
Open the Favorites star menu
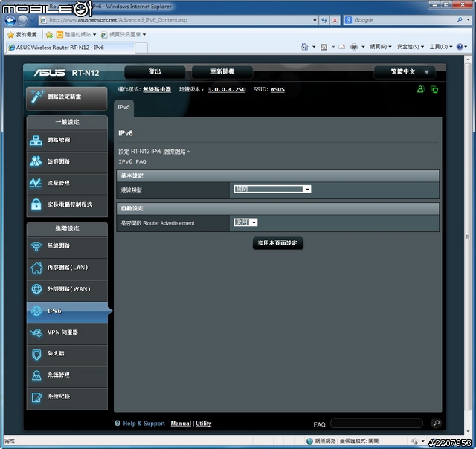22,35
